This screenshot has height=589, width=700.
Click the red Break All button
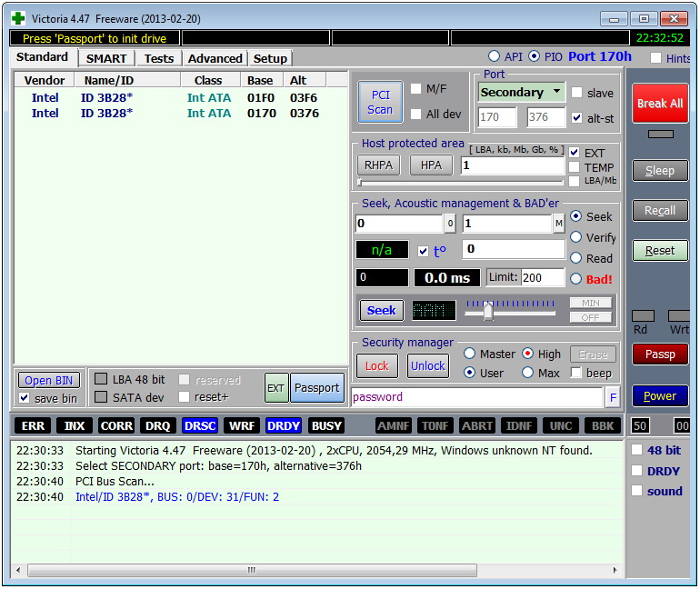[660, 103]
